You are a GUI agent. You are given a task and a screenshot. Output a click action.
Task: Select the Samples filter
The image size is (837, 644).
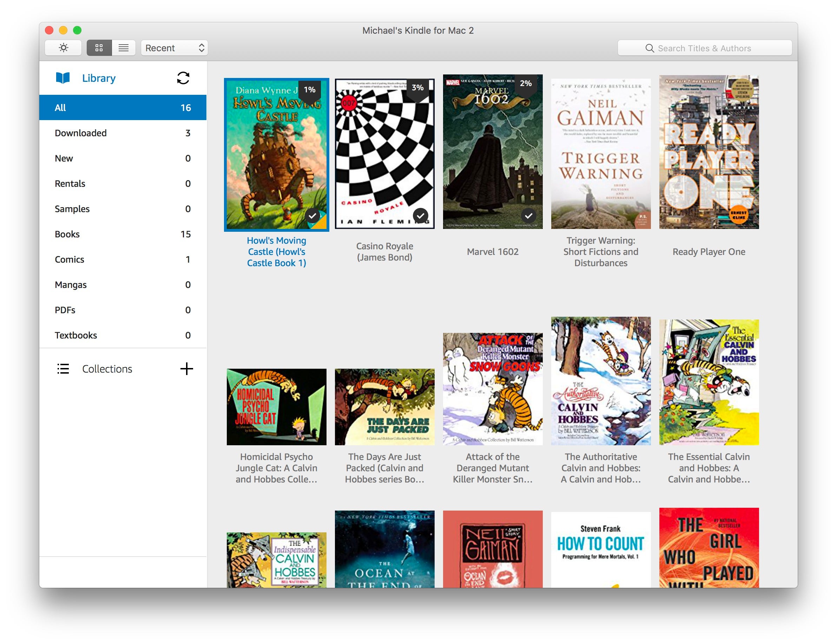coord(123,209)
